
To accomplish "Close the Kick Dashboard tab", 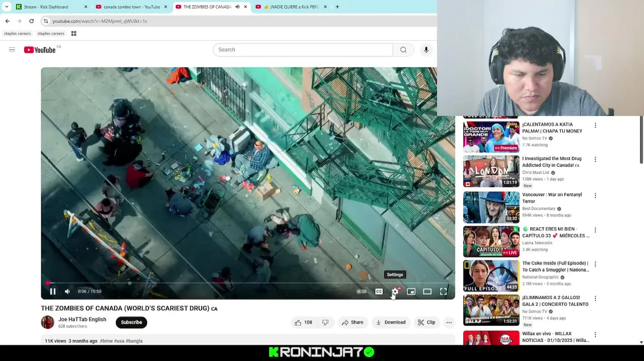I will coord(86,7).
